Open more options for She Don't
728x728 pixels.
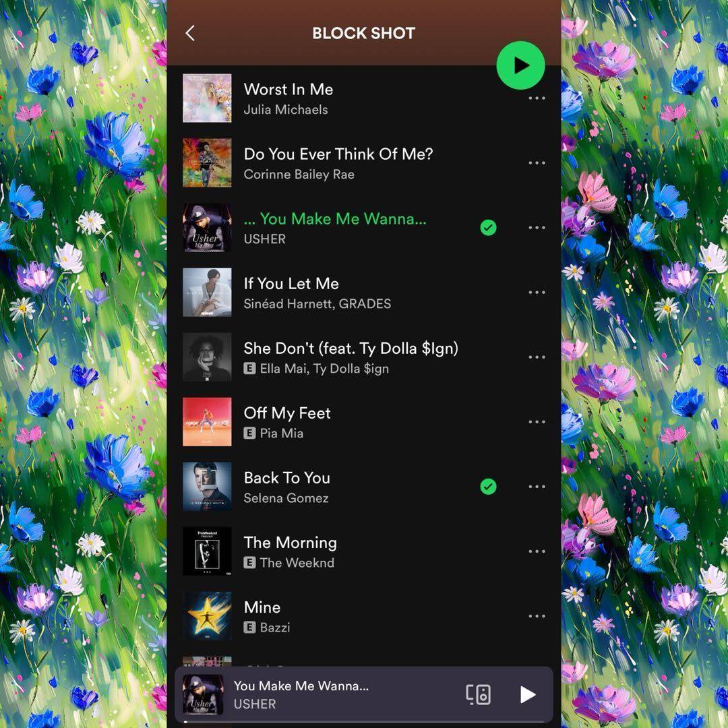pos(537,357)
